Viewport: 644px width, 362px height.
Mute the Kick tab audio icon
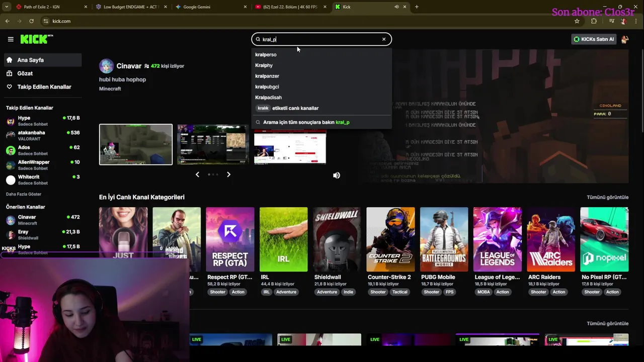[x=396, y=7]
